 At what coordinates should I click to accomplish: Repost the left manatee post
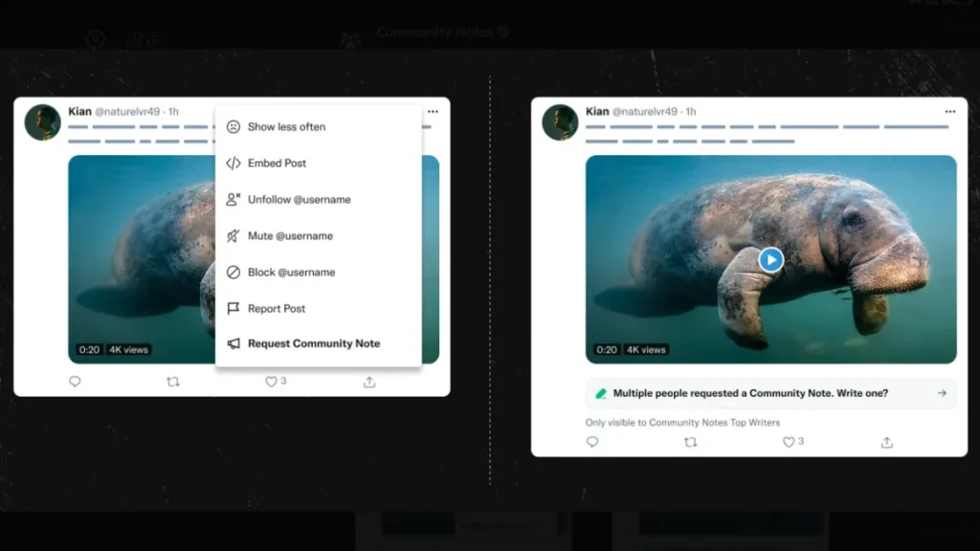coord(173,381)
